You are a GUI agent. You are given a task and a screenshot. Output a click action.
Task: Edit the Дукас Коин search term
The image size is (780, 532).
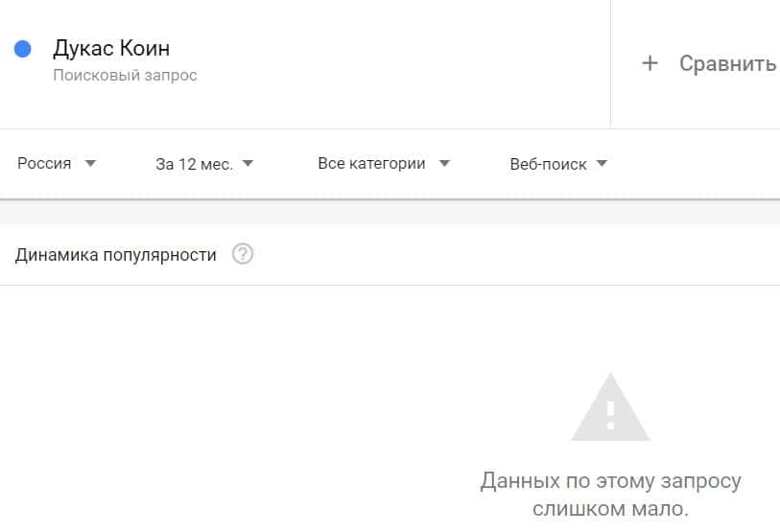[111, 48]
